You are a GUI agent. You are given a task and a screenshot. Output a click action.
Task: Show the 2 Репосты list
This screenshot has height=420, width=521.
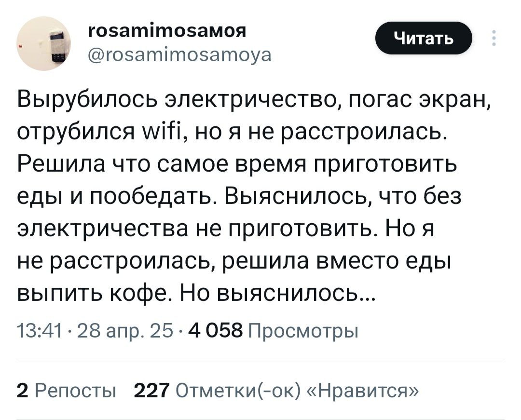[x=67, y=391]
